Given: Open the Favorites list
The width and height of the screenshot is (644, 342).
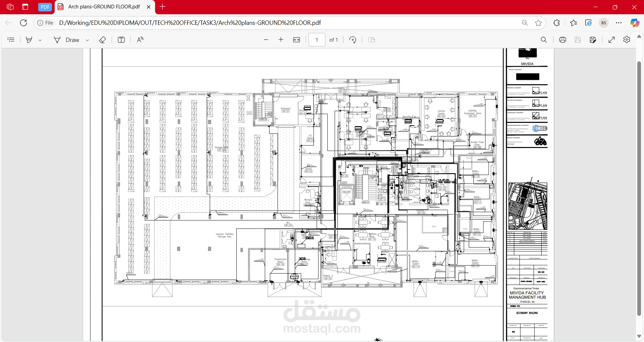Looking at the screenshot, I should coord(574,23).
